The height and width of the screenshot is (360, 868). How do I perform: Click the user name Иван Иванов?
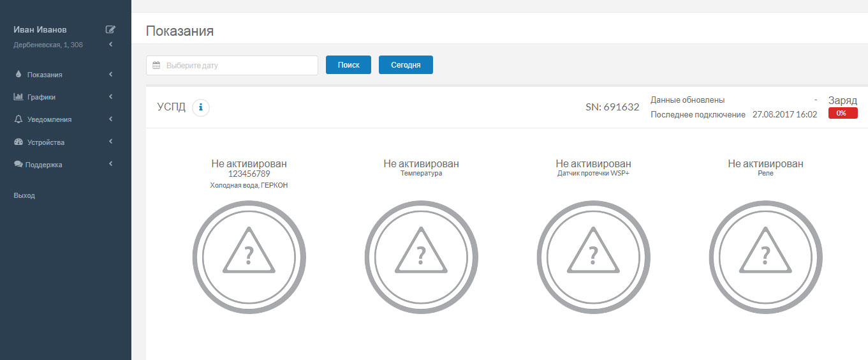[x=40, y=29]
